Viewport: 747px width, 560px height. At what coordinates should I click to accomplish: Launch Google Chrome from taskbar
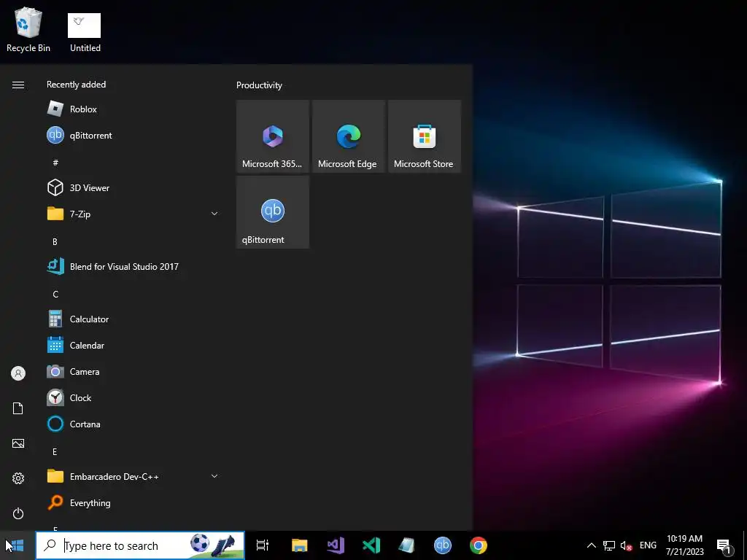tap(479, 545)
